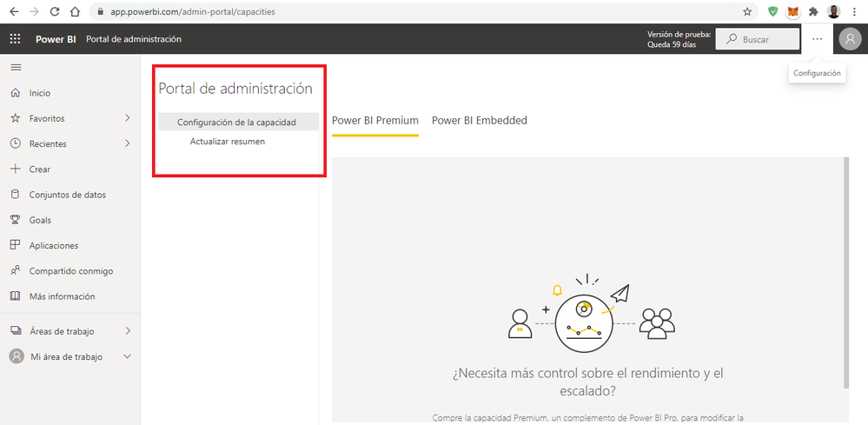Click the Mi área de trabajo avatar icon

[17, 356]
